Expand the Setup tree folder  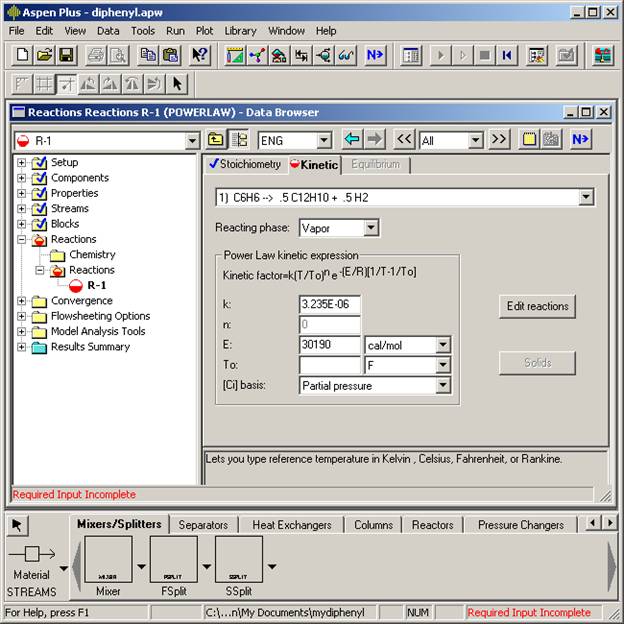pos(22,163)
